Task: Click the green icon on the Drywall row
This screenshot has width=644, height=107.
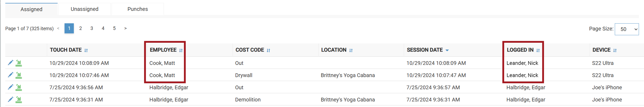Action: coord(19,75)
